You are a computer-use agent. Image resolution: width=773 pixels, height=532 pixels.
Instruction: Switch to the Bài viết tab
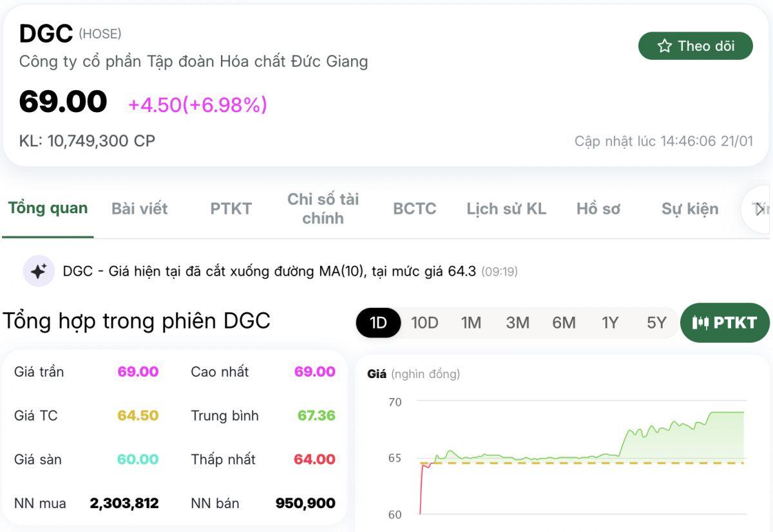click(138, 208)
